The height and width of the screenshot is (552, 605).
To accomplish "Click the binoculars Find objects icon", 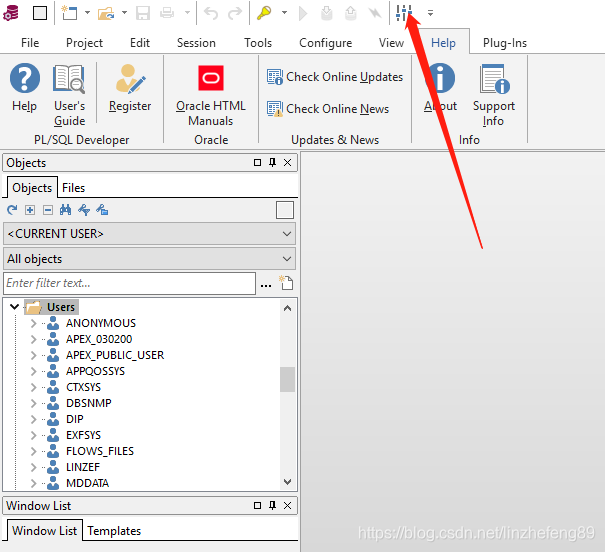I will [65, 210].
